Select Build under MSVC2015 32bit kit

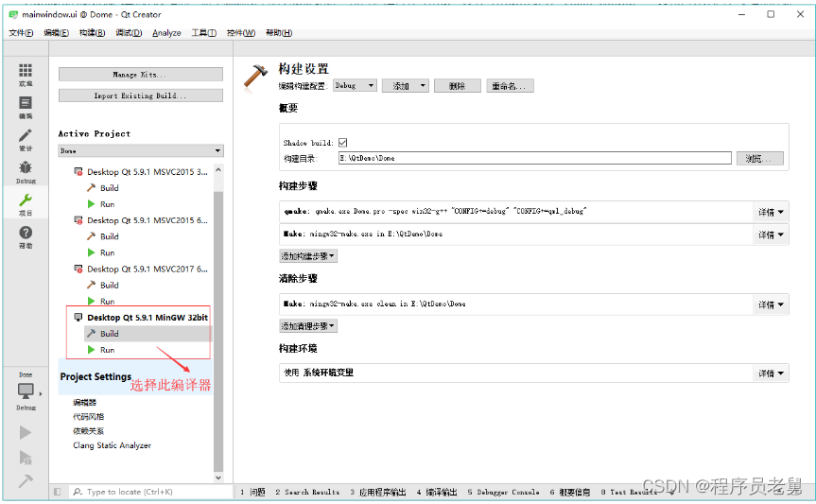click(110, 188)
